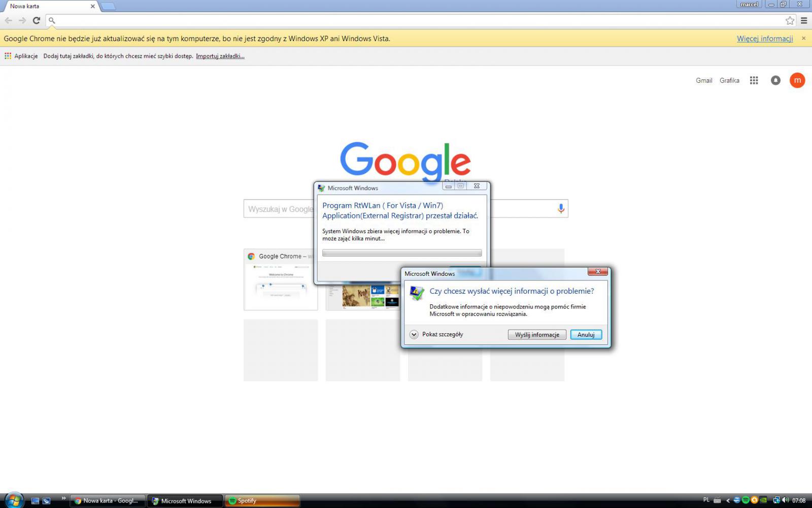The width and height of the screenshot is (812, 508).
Task: Open Gmail link
Action: pos(704,80)
